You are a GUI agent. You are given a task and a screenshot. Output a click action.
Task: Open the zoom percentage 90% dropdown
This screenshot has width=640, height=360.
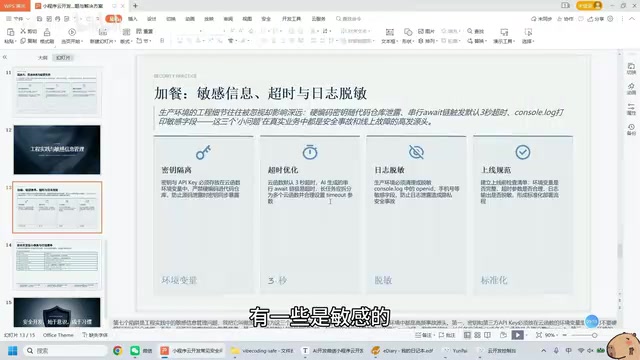click(551, 335)
